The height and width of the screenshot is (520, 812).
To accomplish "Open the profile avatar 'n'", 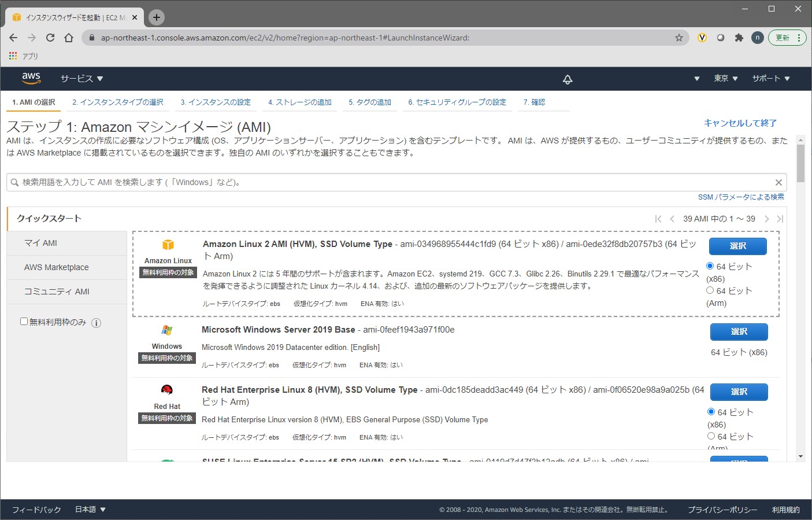I will click(757, 38).
